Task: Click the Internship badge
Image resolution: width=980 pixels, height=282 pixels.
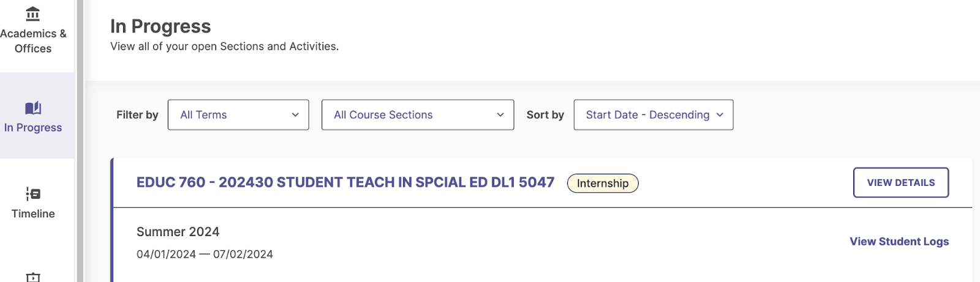Action: pyautogui.click(x=603, y=184)
